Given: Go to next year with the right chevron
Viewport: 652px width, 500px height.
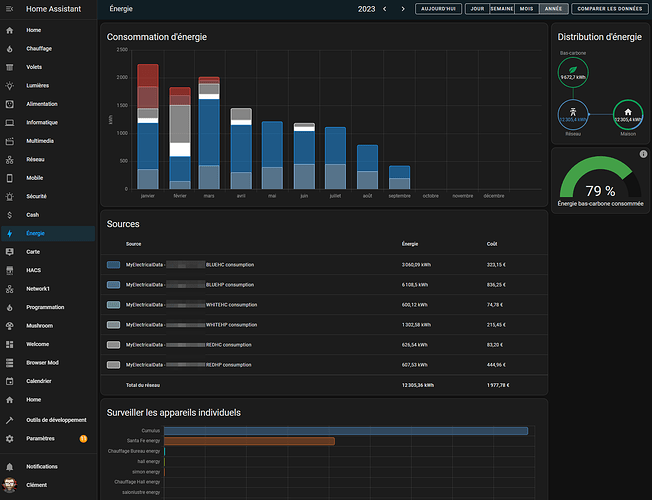Looking at the screenshot, I should [x=403, y=8].
